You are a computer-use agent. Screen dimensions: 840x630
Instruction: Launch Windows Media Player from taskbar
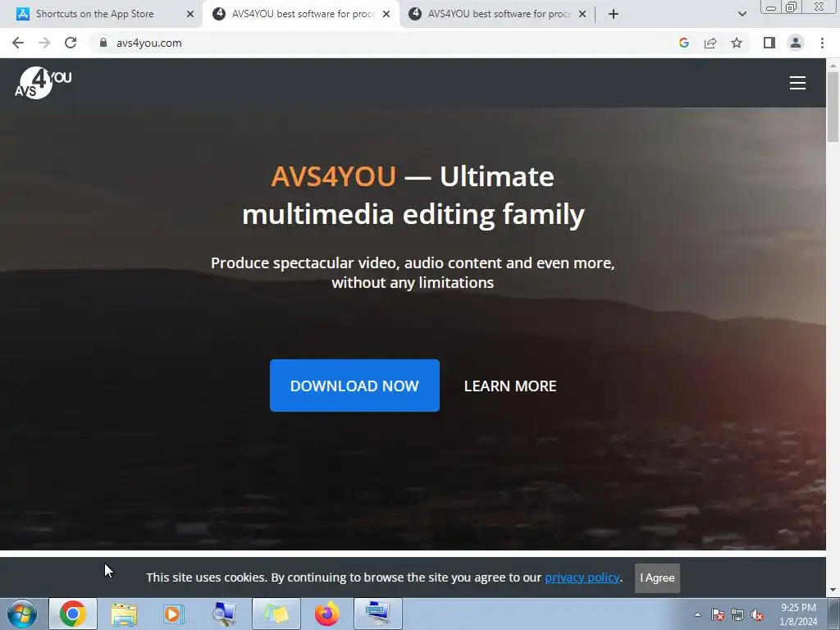pyautogui.click(x=174, y=614)
